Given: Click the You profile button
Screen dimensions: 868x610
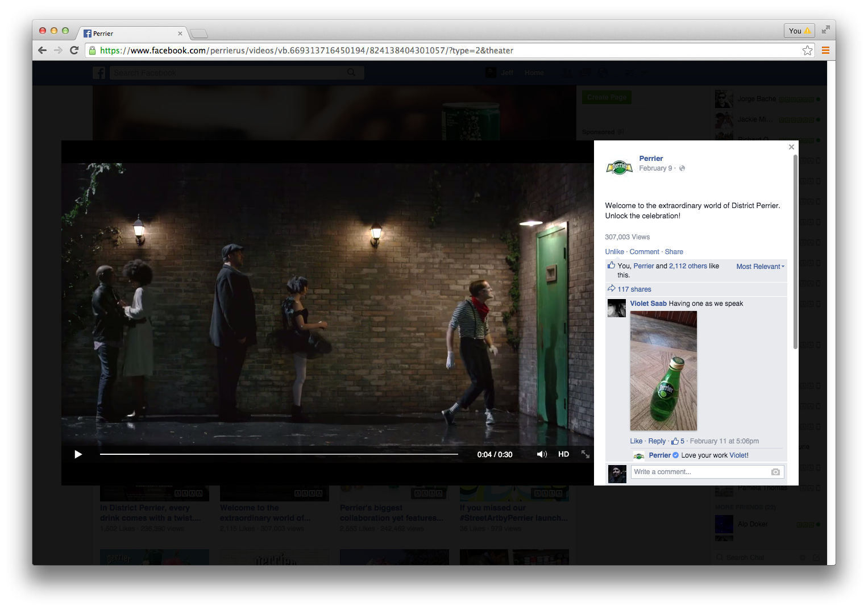Looking at the screenshot, I should tap(799, 31).
